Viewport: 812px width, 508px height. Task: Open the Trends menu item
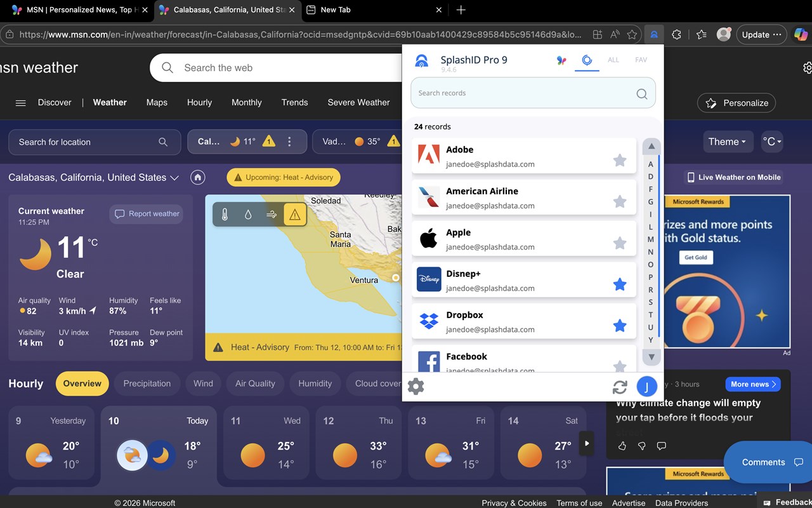pos(295,102)
